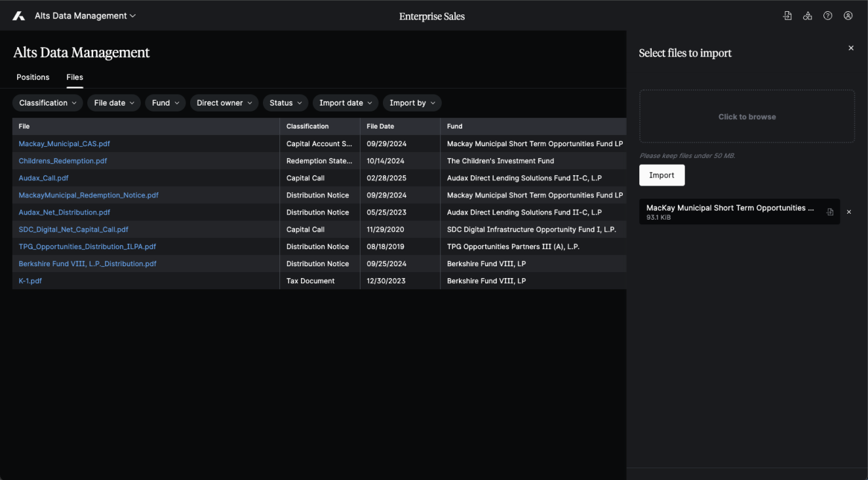Click the document icon on the MacKay file card
Viewport: 868px width, 480px height.
coord(830,212)
